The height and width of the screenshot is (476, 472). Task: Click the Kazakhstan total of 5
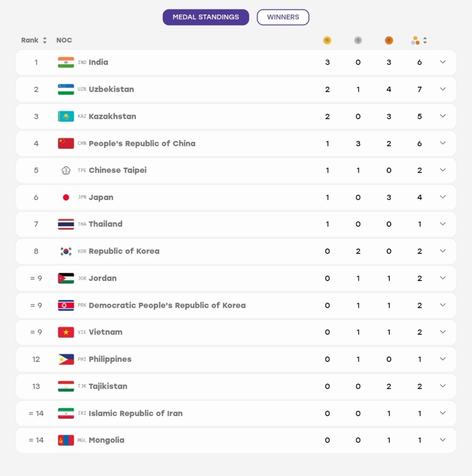point(420,116)
